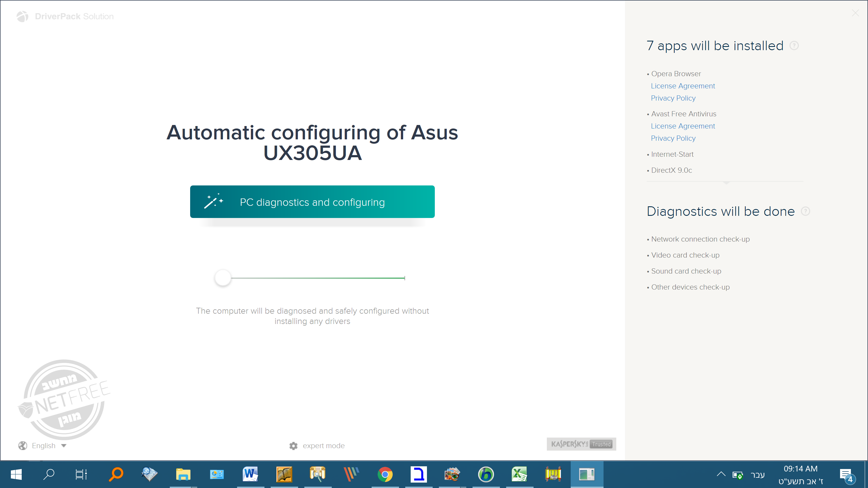
Task: Switch to expert mode
Action: [x=323, y=445]
